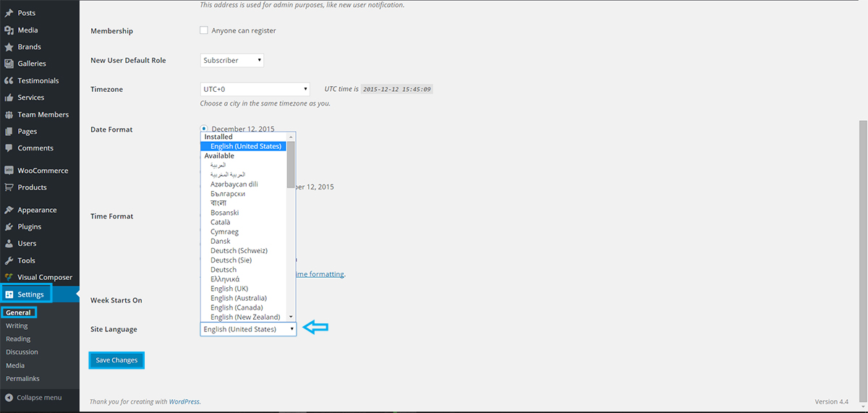
Task: Click the Settings sliders icon
Action: coord(9,294)
